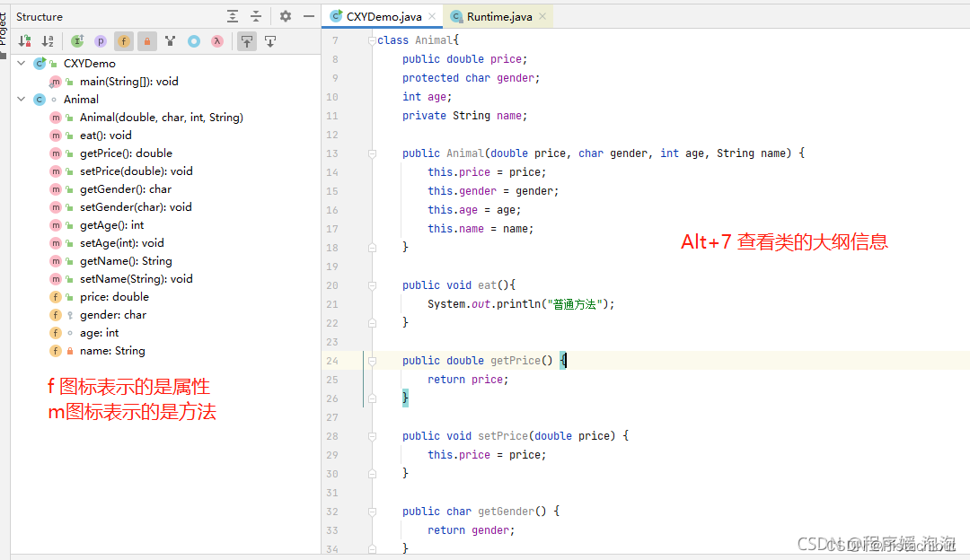
Task: Click the Runtime.java tab file icon
Action: tap(456, 16)
